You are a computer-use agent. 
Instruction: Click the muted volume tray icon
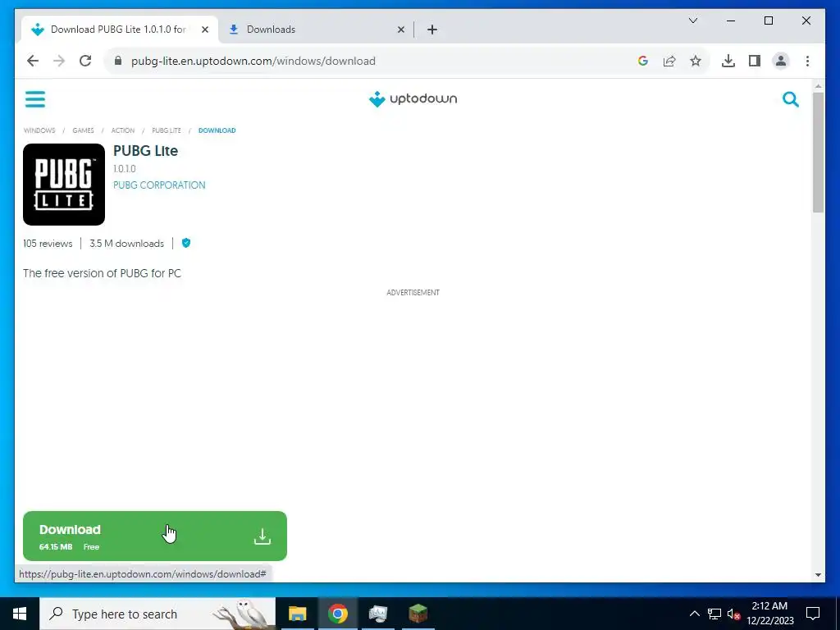(733, 614)
